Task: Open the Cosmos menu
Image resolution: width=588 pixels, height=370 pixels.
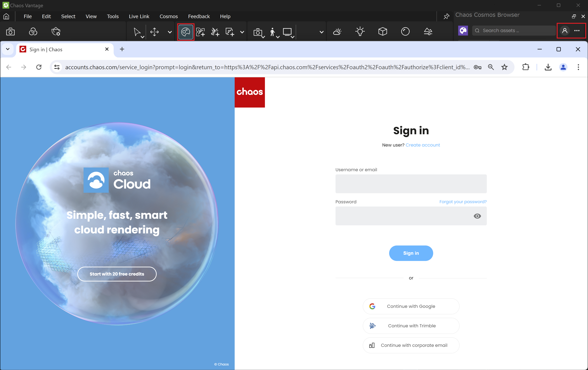Action: [x=168, y=16]
